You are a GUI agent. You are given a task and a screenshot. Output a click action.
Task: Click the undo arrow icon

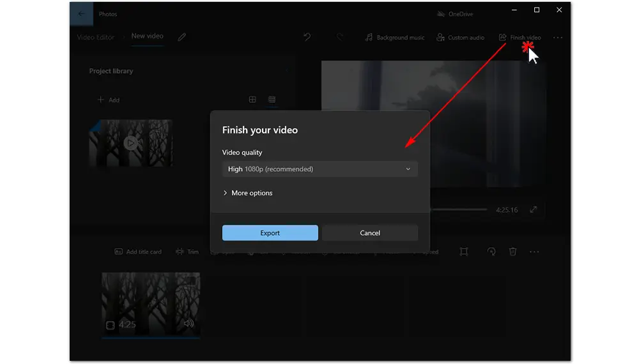coord(307,37)
